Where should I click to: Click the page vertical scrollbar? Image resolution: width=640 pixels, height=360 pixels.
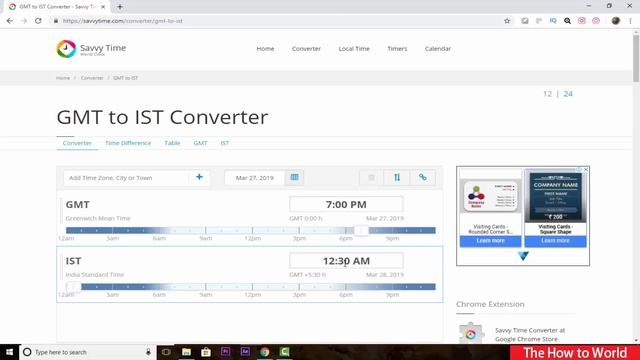636,58
